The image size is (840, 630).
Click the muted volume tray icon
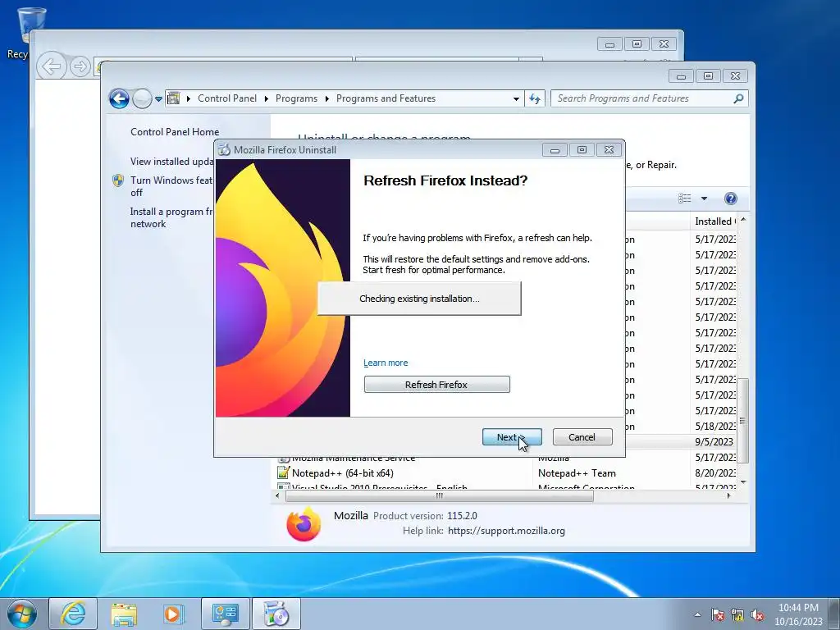(x=757, y=614)
